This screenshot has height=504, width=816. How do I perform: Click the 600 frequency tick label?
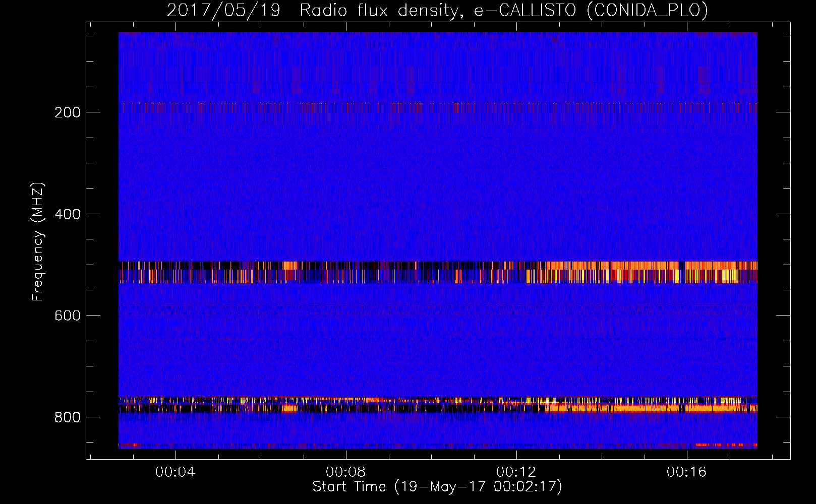68,316
